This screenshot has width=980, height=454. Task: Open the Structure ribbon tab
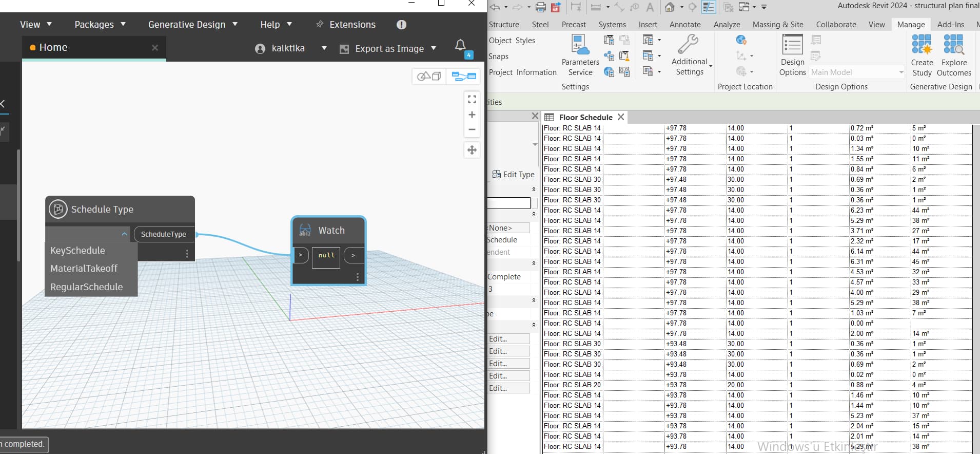pyautogui.click(x=504, y=25)
